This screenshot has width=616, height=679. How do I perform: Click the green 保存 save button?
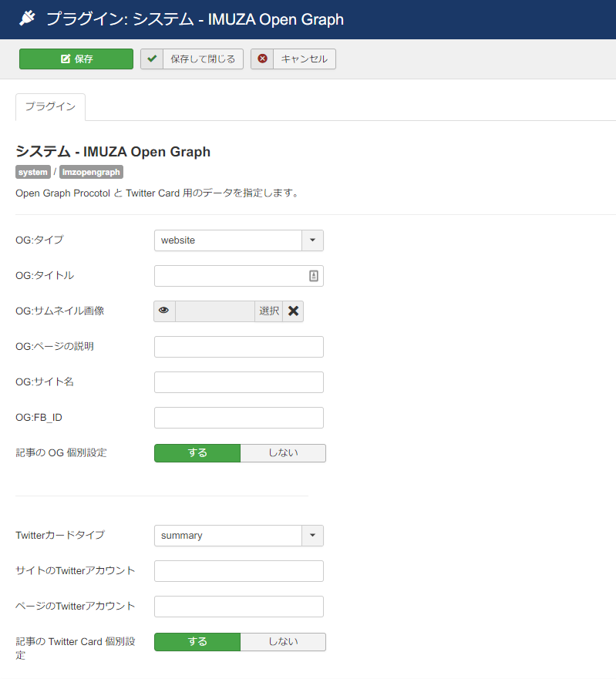click(76, 59)
